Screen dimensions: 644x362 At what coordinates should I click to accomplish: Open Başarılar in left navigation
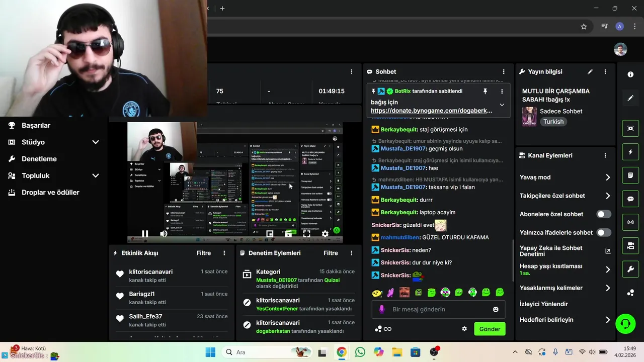(x=36, y=126)
